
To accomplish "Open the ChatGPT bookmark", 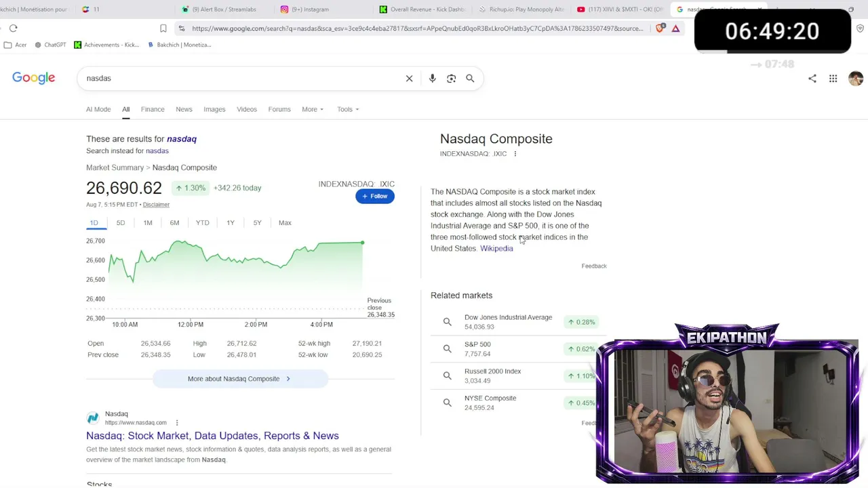I will pyautogui.click(x=50, y=45).
